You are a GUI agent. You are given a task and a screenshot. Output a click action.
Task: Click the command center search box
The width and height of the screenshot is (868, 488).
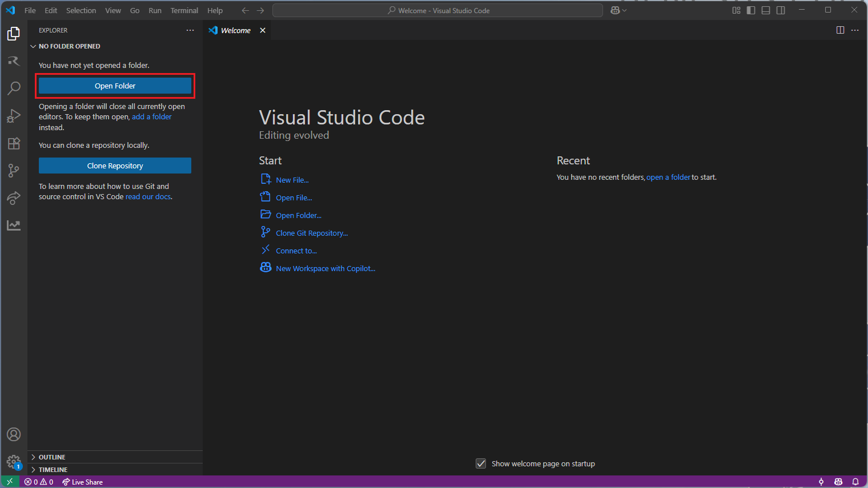tap(437, 10)
